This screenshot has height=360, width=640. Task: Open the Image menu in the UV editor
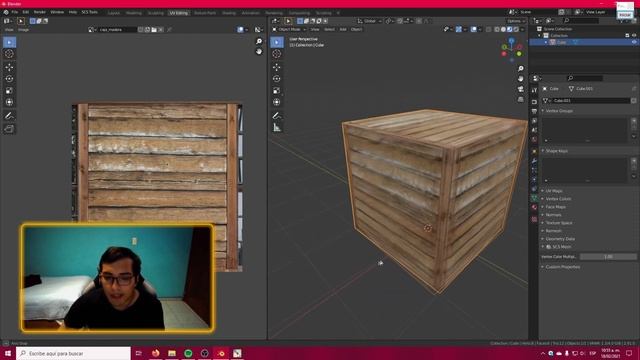point(23,30)
